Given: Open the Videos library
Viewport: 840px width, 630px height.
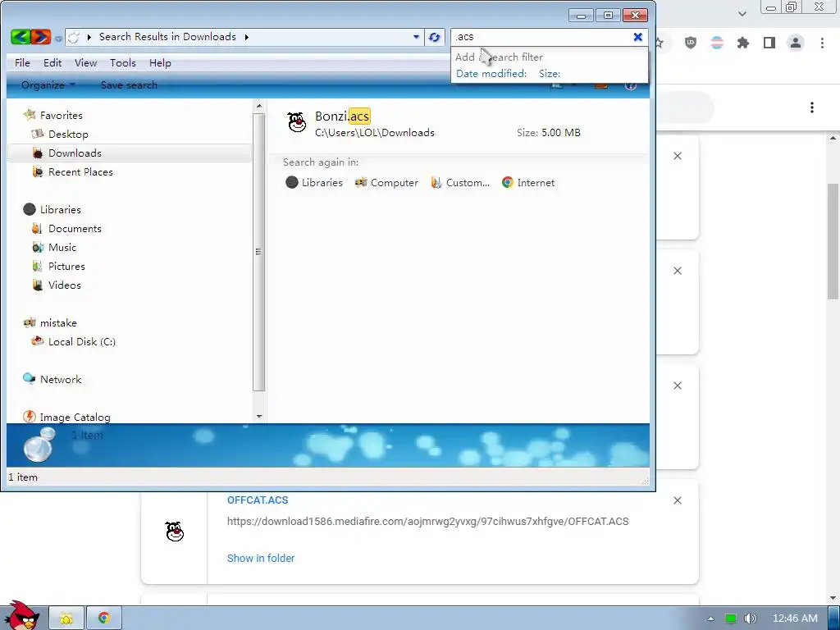Looking at the screenshot, I should (x=64, y=285).
